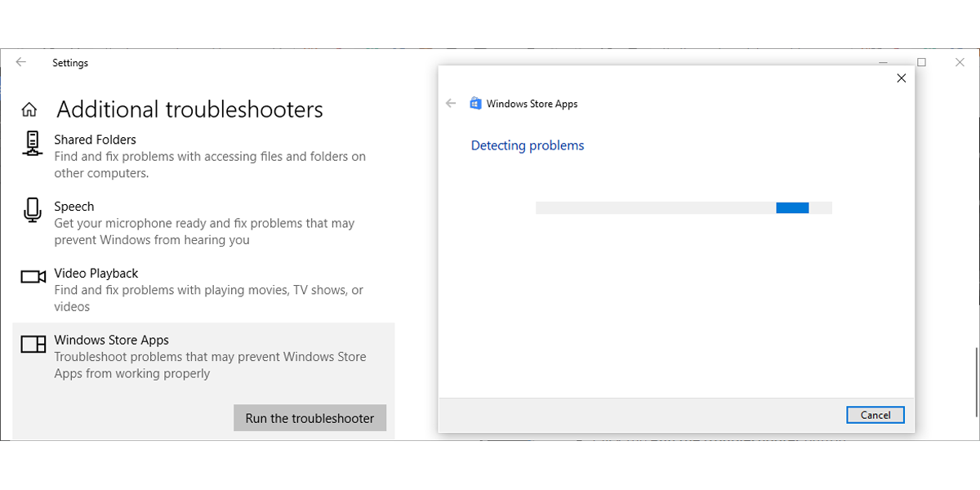This screenshot has height=490, width=980.
Task: Close the troubleshooter dialog
Action: pos(901,78)
